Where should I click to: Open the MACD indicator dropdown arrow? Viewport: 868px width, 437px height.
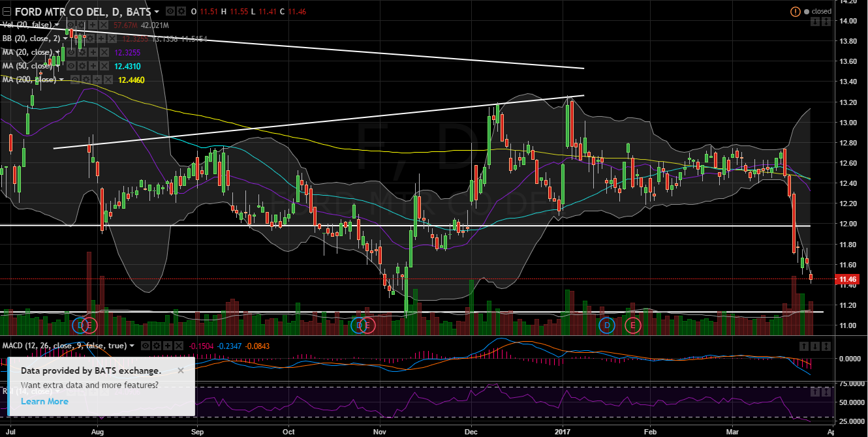point(132,346)
